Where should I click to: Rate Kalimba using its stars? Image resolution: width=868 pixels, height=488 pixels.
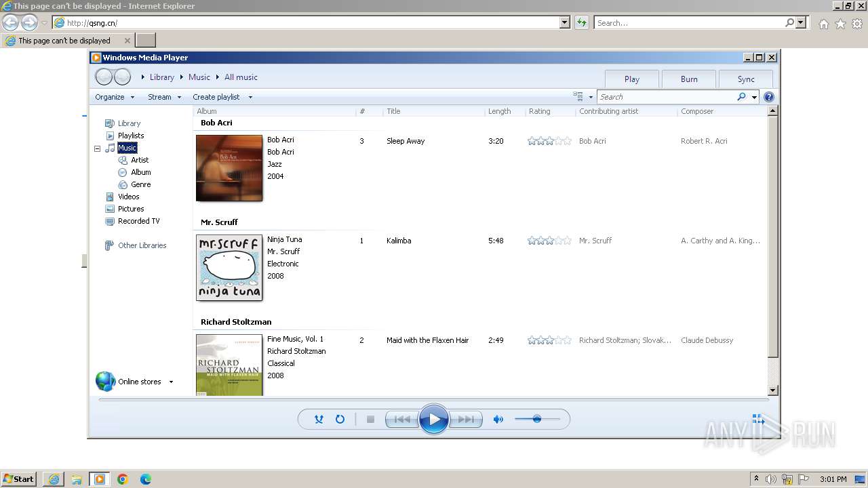click(550, 241)
